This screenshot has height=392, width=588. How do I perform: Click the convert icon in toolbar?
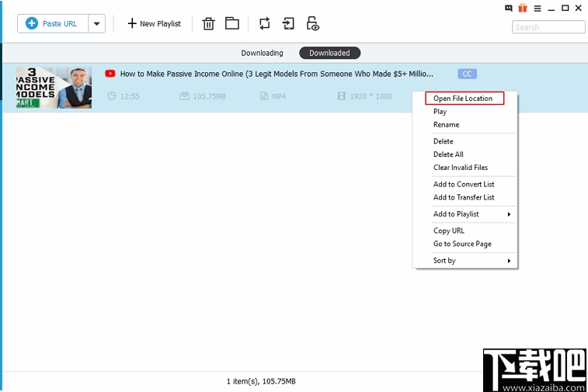(x=265, y=24)
